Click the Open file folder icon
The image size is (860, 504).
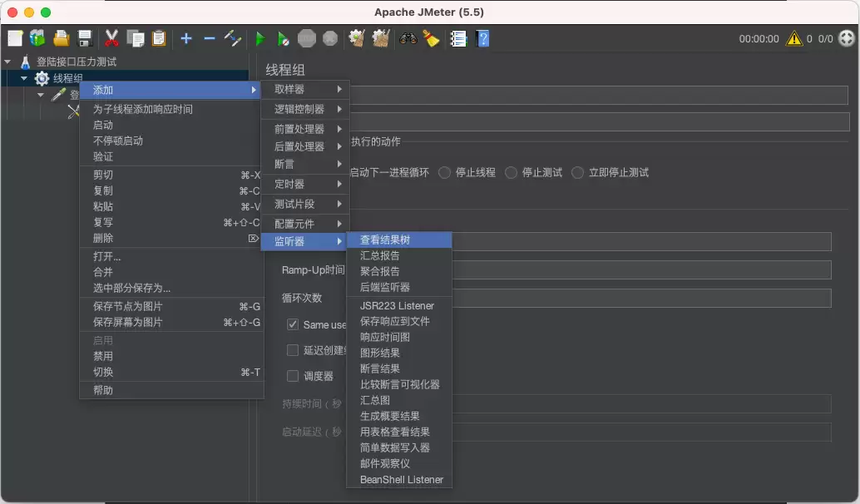61,38
